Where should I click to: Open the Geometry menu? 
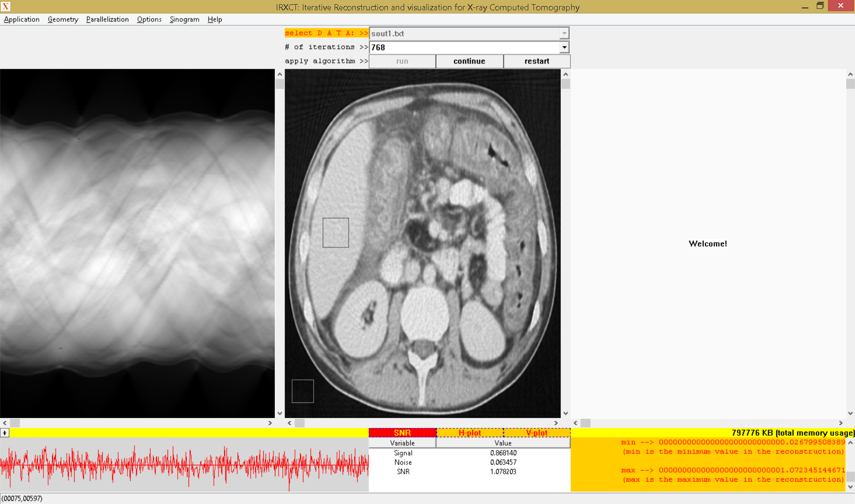[x=63, y=19]
